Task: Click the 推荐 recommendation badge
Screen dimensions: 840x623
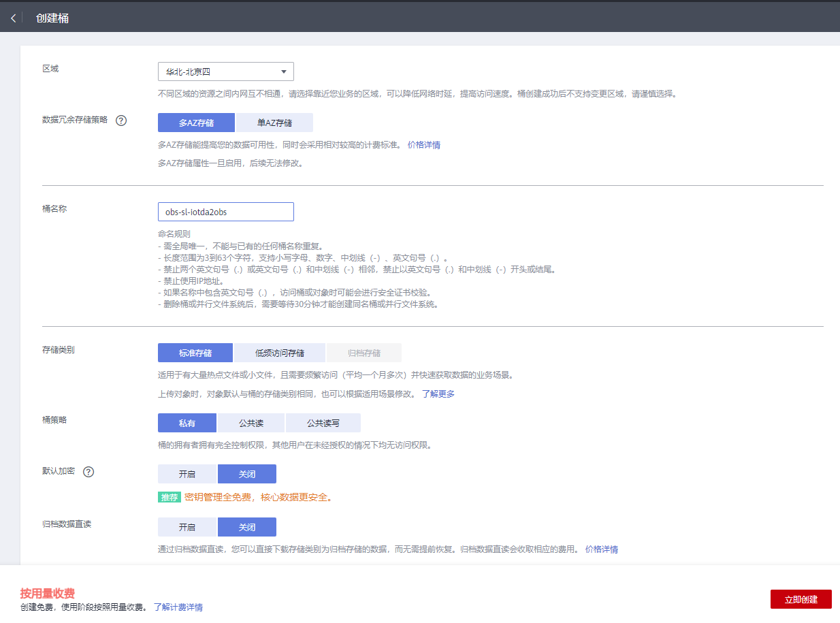Action: pos(169,497)
